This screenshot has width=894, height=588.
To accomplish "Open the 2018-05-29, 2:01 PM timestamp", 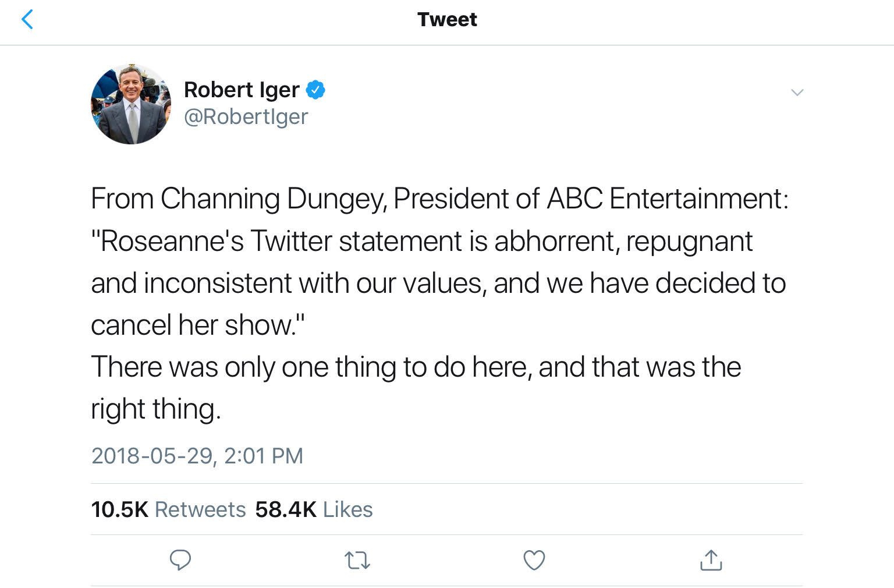I will tap(197, 456).
